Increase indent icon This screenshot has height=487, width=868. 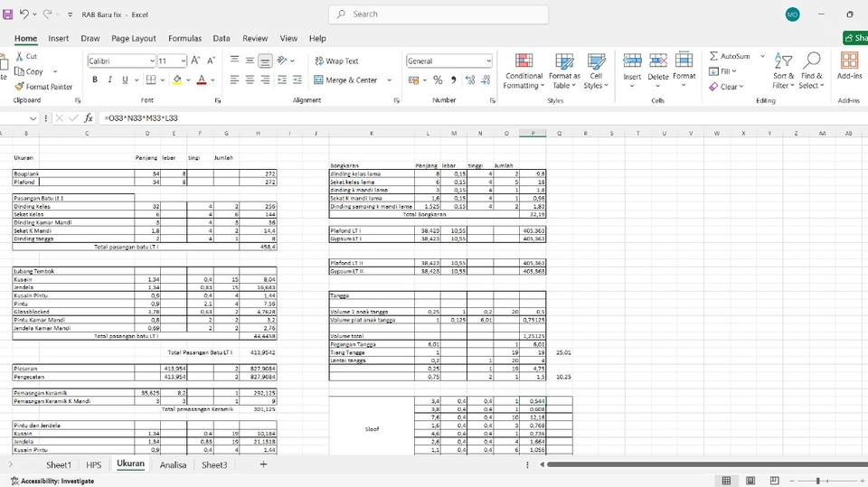(297, 80)
